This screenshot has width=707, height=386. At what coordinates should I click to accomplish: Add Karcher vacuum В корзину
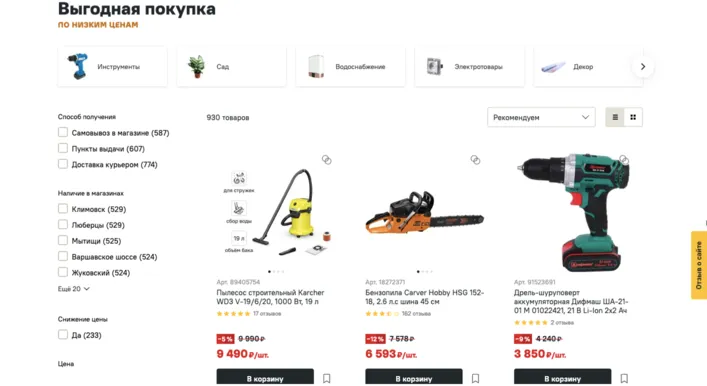coord(265,377)
